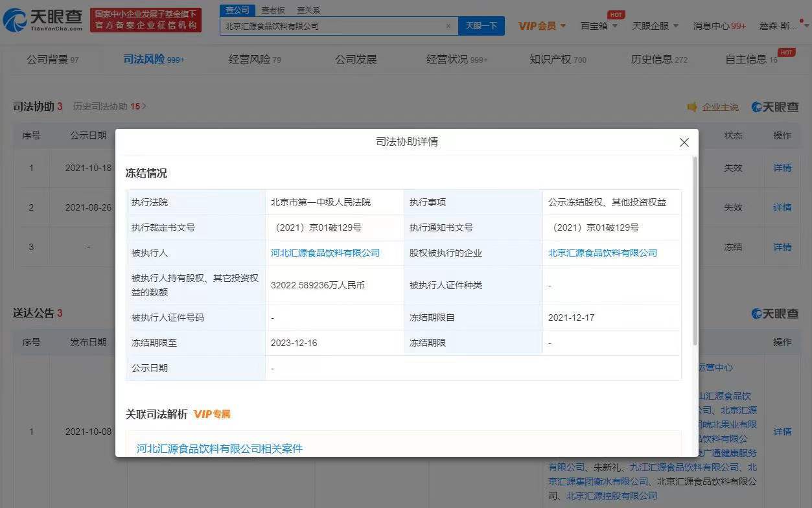Click the TianYanCha logo

(43, 21)
